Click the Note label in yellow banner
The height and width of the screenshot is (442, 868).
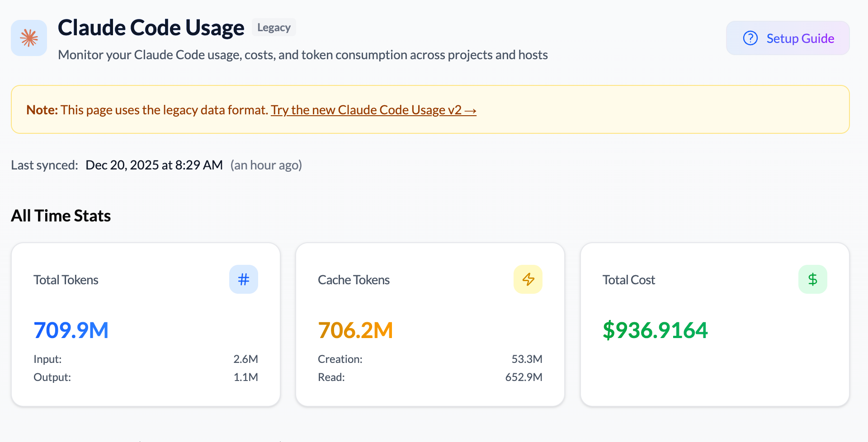pyautogui.click(x=42, y=110)
